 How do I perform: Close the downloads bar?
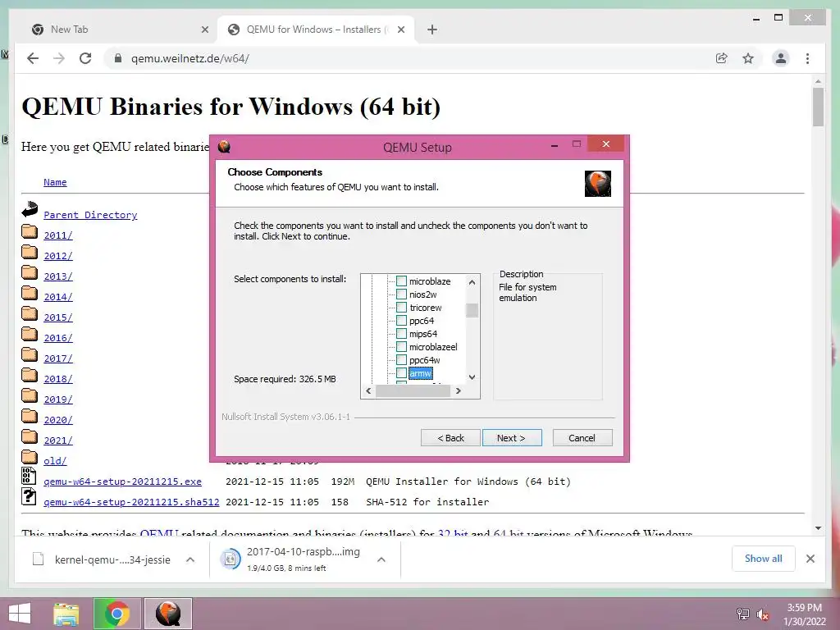810,559
